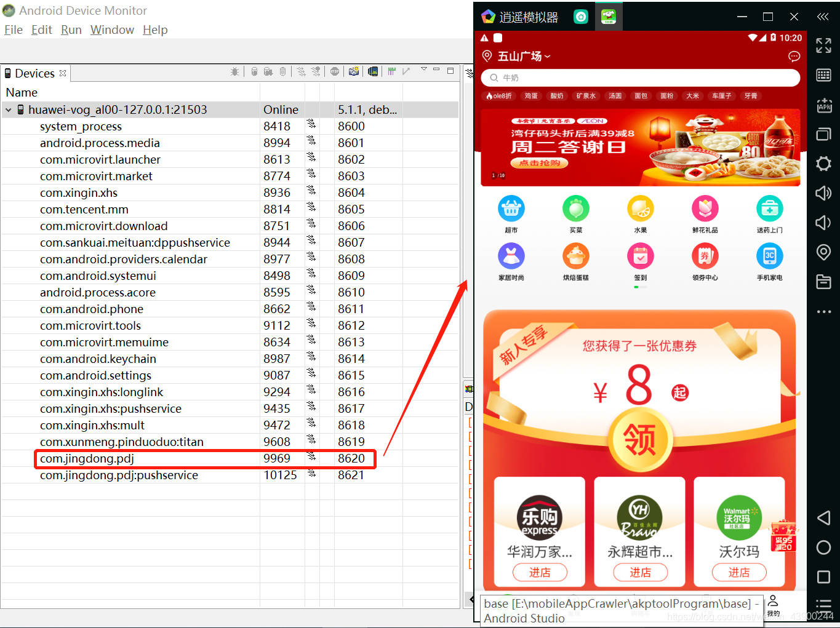Open emulator keyboard mapping icon
Screen dimensions: 840x628
click(823, 75)
